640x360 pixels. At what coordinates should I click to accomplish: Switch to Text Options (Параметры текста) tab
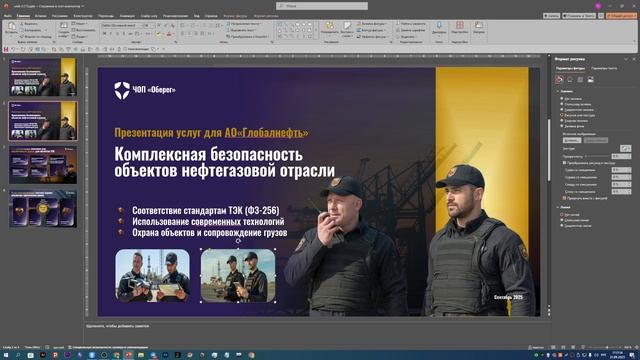pos(604,69)
